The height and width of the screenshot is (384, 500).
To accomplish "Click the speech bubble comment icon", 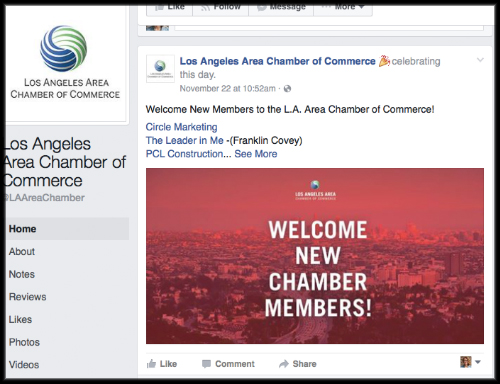I will coord(206,364).
